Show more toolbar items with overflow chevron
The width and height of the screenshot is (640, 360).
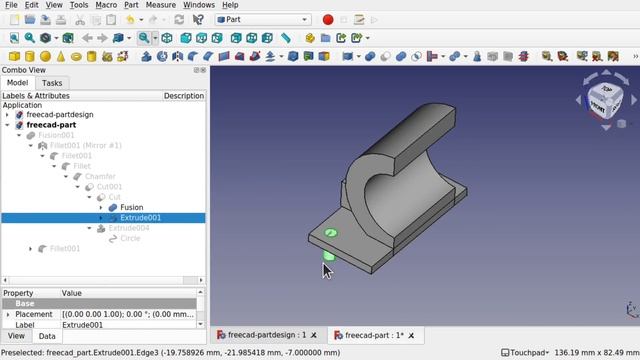pyautogui.click(x=635, y=56)
